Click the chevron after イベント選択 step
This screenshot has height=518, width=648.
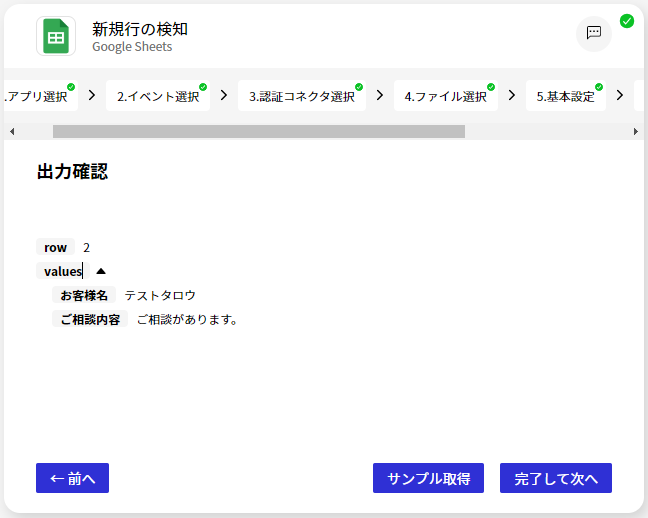pyautogui.click(x=224, y=96)
